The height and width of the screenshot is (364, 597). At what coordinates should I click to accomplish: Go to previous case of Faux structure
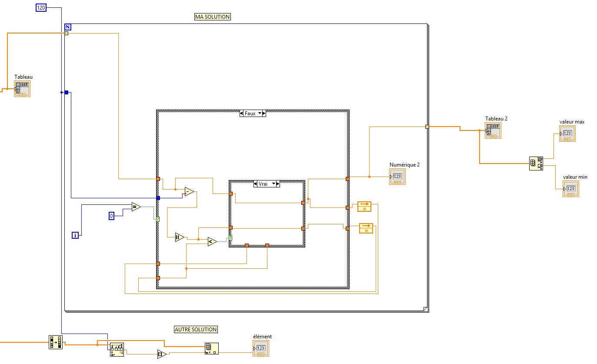pos(241,113)
